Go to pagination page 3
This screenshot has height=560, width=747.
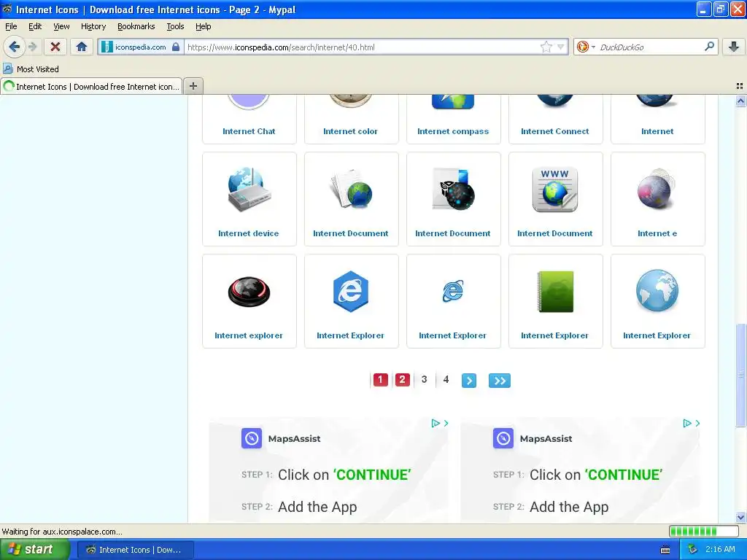coord(424,379)
